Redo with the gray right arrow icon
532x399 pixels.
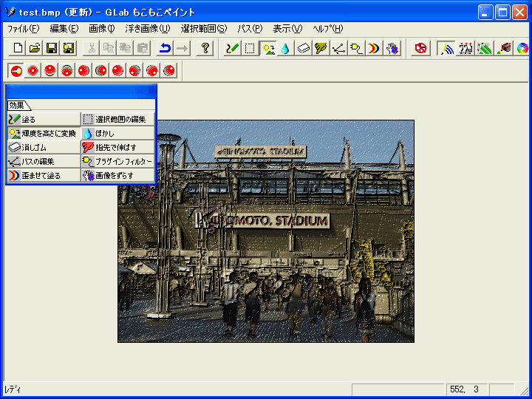click(x=183, y=49)
